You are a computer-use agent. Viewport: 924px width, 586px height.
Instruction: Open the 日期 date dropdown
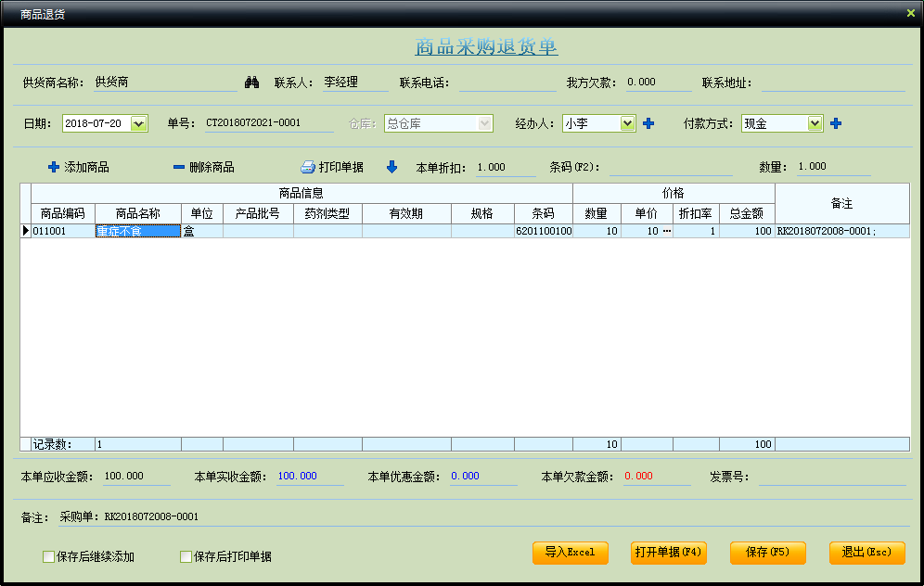[138, 123]
